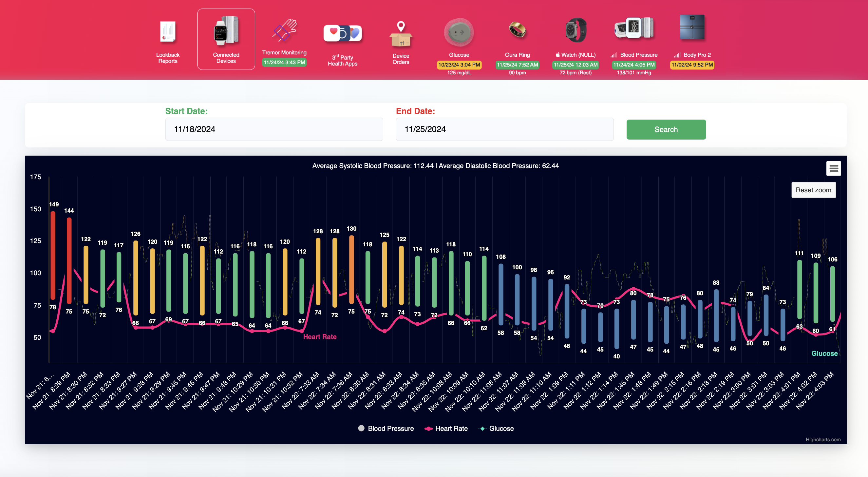
Task: Click the Search button
Action: coord(666,129)
